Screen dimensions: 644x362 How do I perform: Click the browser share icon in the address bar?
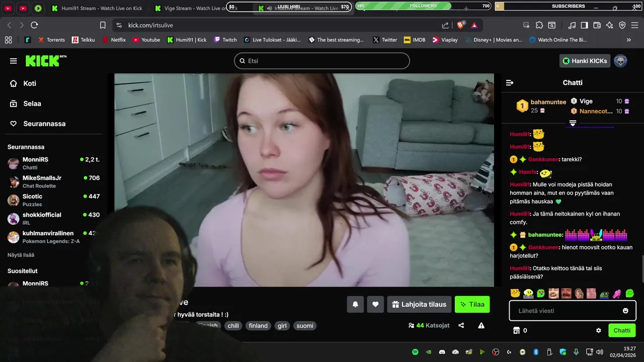coord(445,25)
